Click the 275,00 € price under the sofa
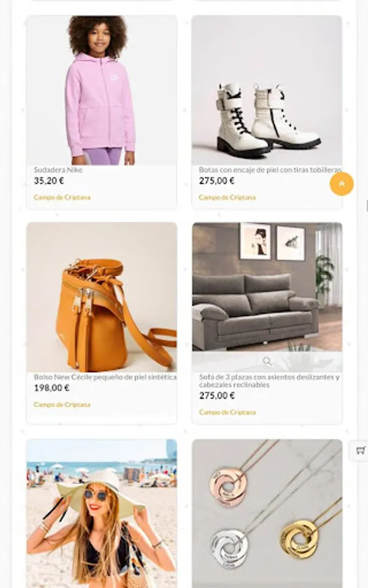Screen dimensions: 368x588 (217, 396)
